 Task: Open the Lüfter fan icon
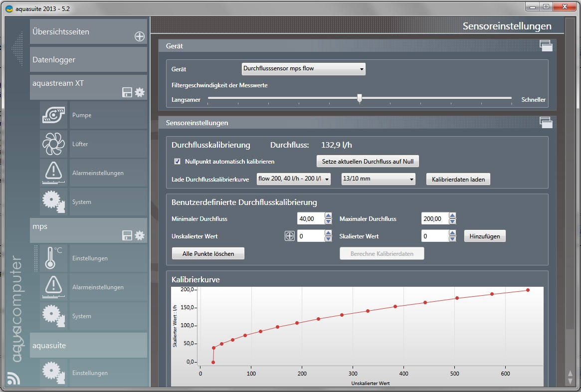pos(53,144)
